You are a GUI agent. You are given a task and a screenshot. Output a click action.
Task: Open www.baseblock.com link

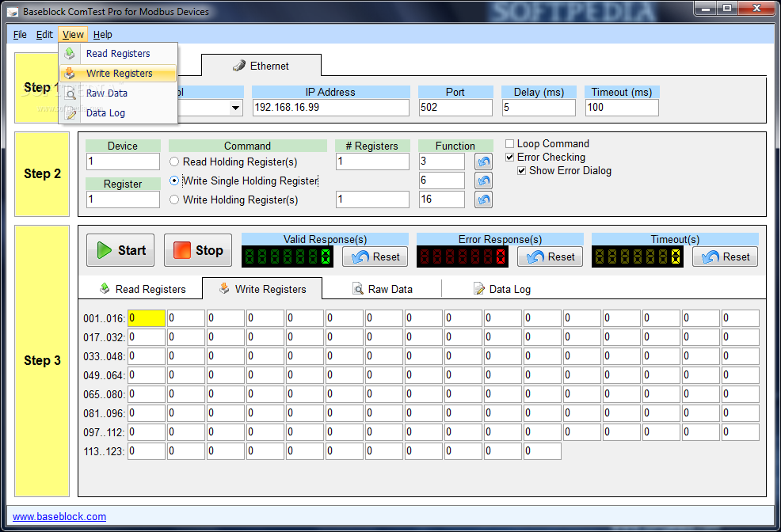[59, 517]
